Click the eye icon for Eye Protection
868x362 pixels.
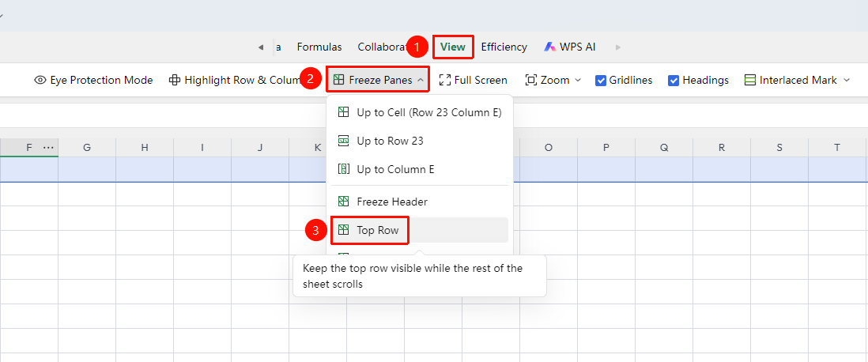(x=40, y=81)
